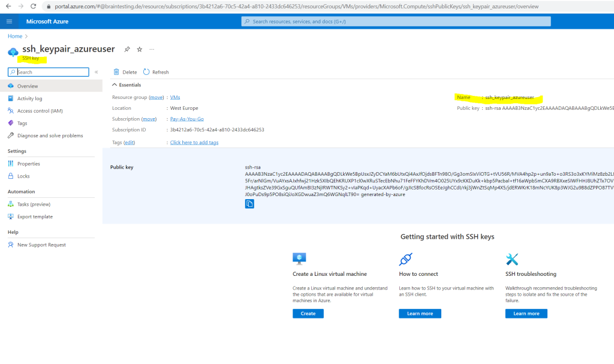The image size is (614, 364).
Task: Click the 'SSH key' resource type subtitle
Action: (x=31, y=58)
